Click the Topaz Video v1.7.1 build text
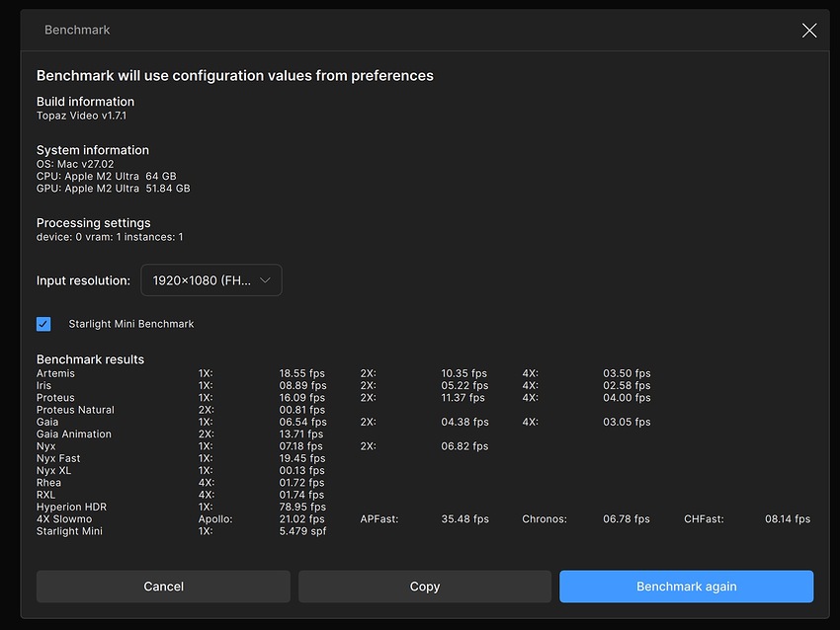This screenshot has height=630, width=840. coord(81,116)
